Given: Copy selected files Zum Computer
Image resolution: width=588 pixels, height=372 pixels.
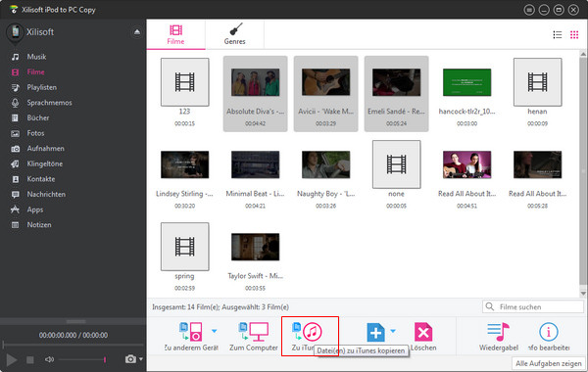Looking at the screenshot, I should (254, 337).
